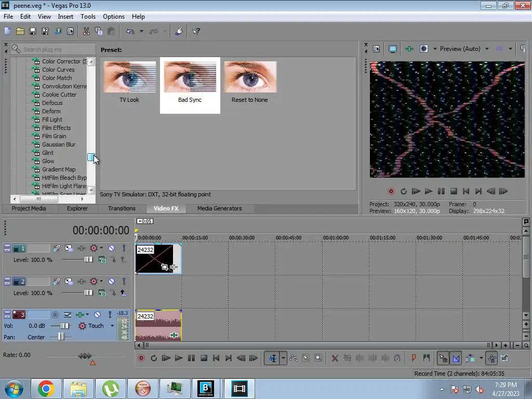532x399 pixels.
Task: Switch to the Media Generators tab
Action: click(x=220, y=208)
